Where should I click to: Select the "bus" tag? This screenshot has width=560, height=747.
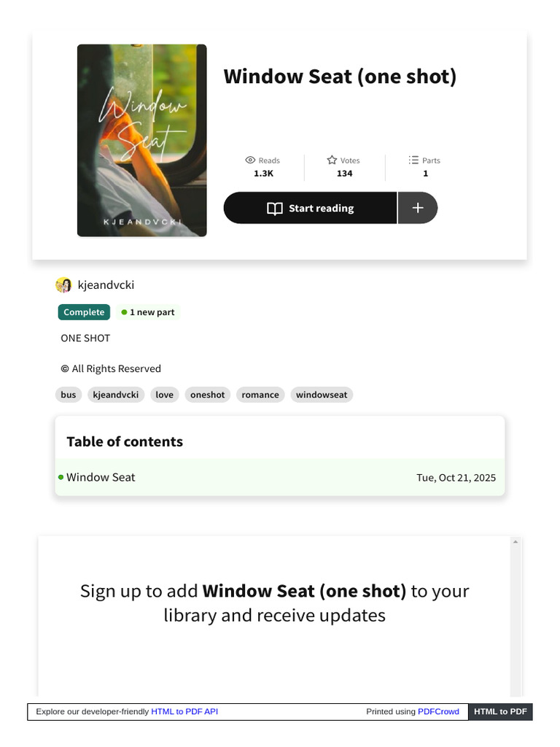[69, 395]
